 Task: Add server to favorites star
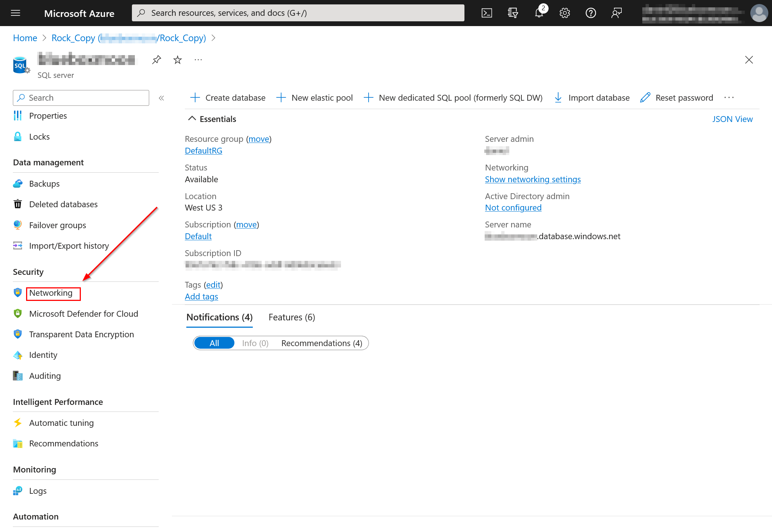177,60
